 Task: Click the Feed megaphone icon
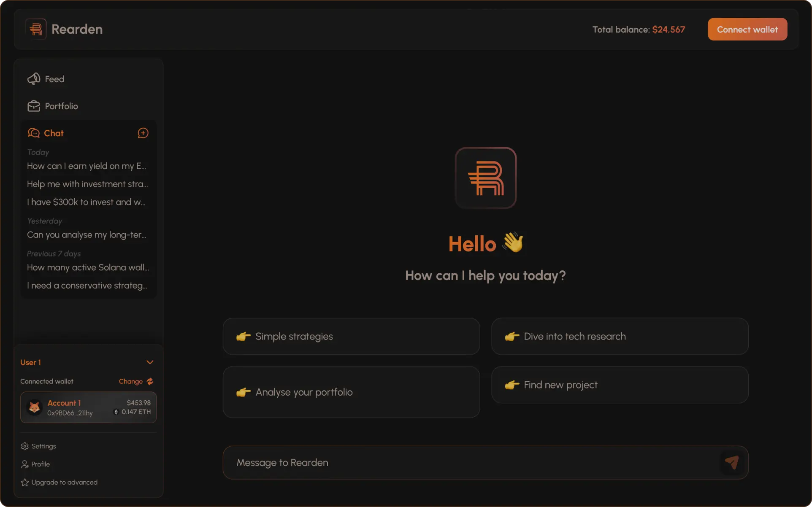[34, 79]
